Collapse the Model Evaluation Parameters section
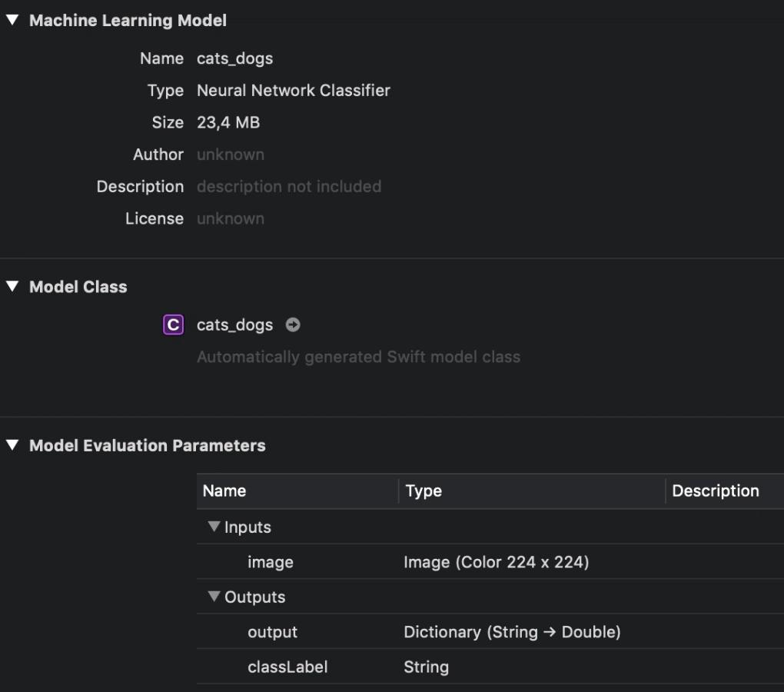The height and width of the screenshot is (692, 784). (12, 445)
